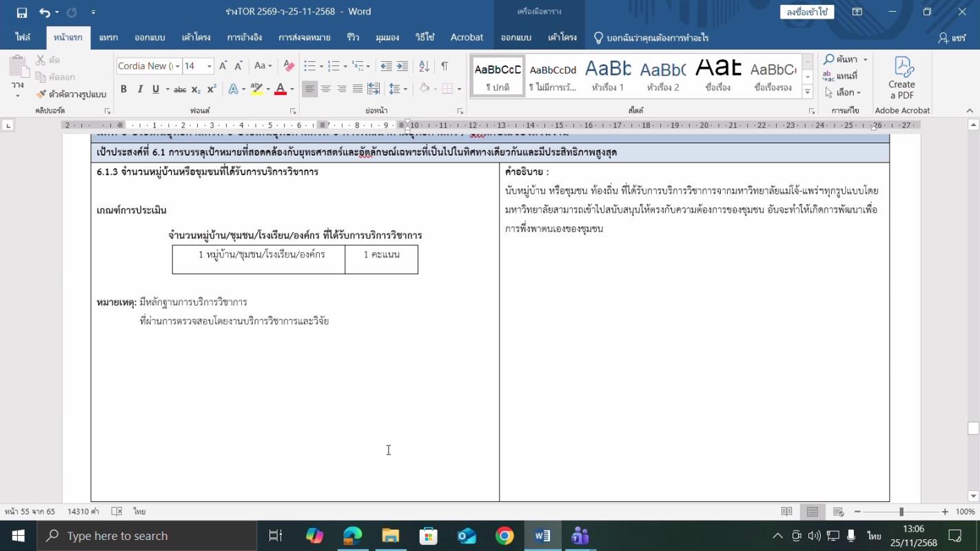Expand the Styles gallery more arrow

coord(808,92)
